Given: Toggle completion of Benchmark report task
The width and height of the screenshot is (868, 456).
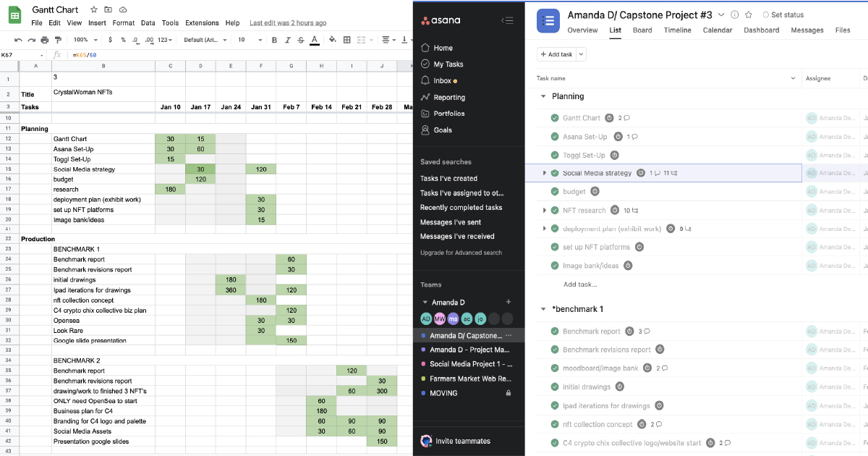Looking at the screenshot, I should [555, 332].
